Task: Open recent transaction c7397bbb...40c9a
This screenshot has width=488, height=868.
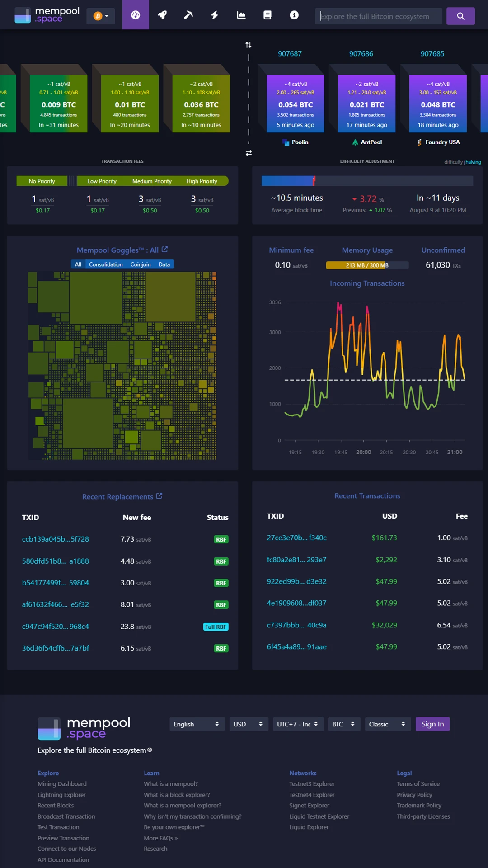Action: (x=297, y=625)
